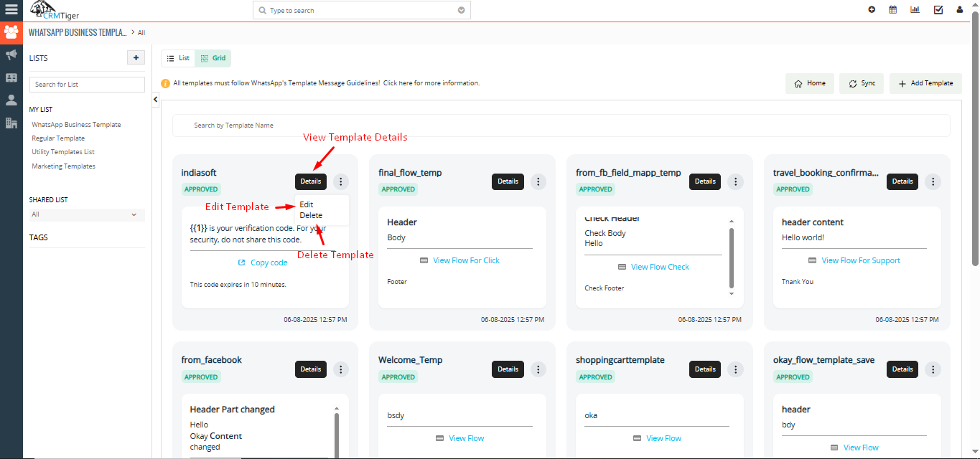Click Add Template button

click(x=925, y=83)
